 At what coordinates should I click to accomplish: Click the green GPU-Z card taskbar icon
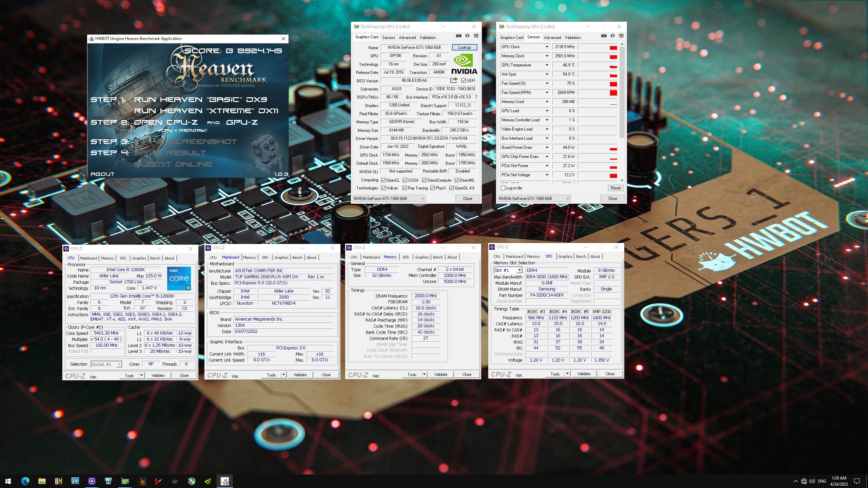125,481
